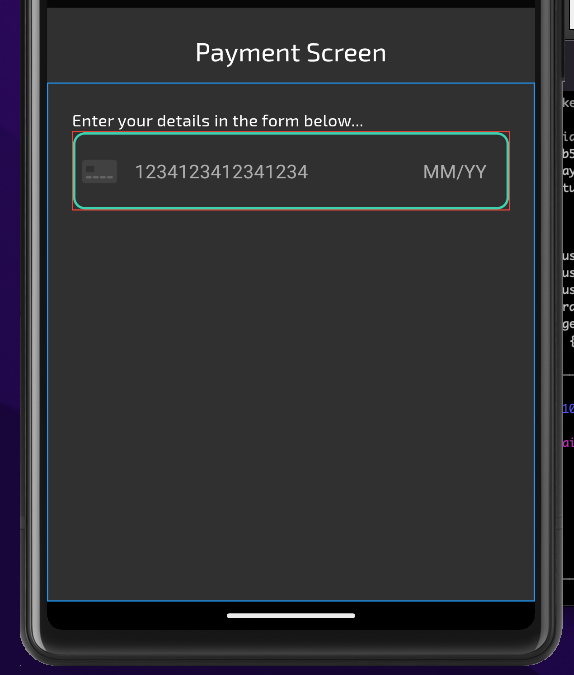Select the MM/YY expiry date field

[454, 172]
